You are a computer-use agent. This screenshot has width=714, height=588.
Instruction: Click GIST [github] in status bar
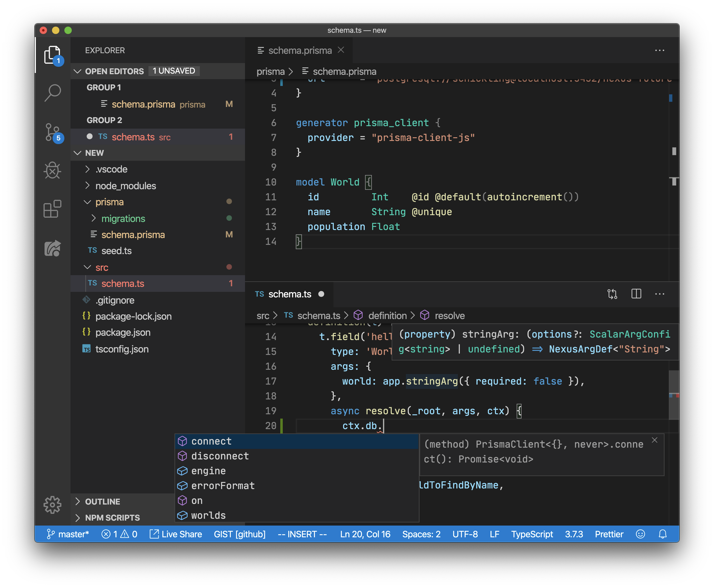[x=239, y=534]
